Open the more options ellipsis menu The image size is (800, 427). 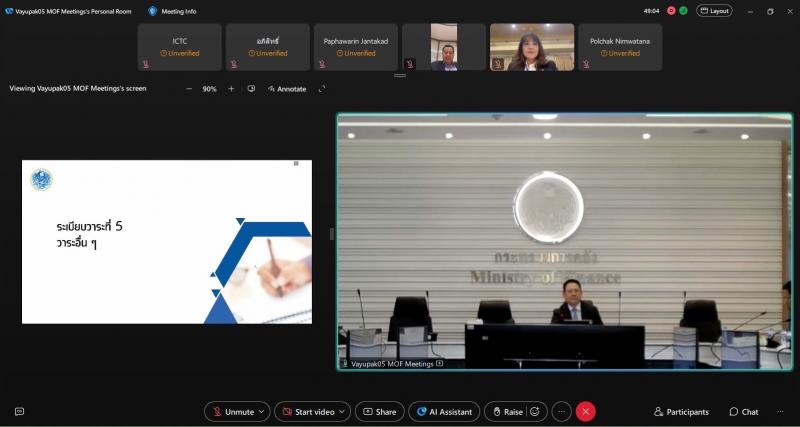click(x=562, y=412)
